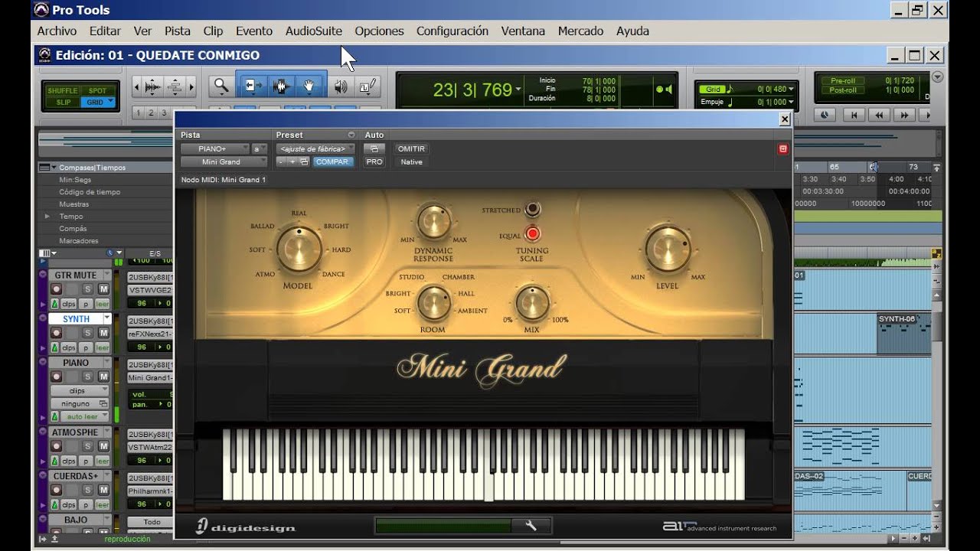
Task: Open the GRID mode dropdown arrow
Action: tap(110, 102)
